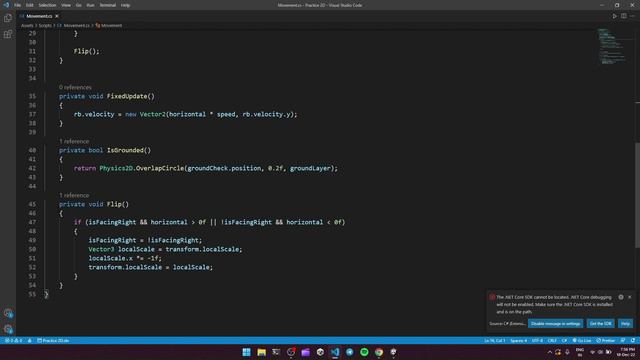Open Unity Hub from taskbar
The width and height of the screenshot is (640, 360).
click(x=320, y=352)
